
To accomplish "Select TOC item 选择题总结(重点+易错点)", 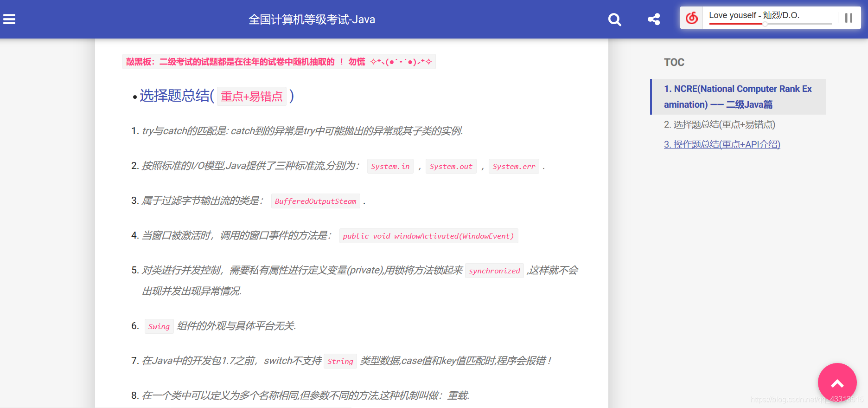I will pyautogui.click(x=719, y=124).
